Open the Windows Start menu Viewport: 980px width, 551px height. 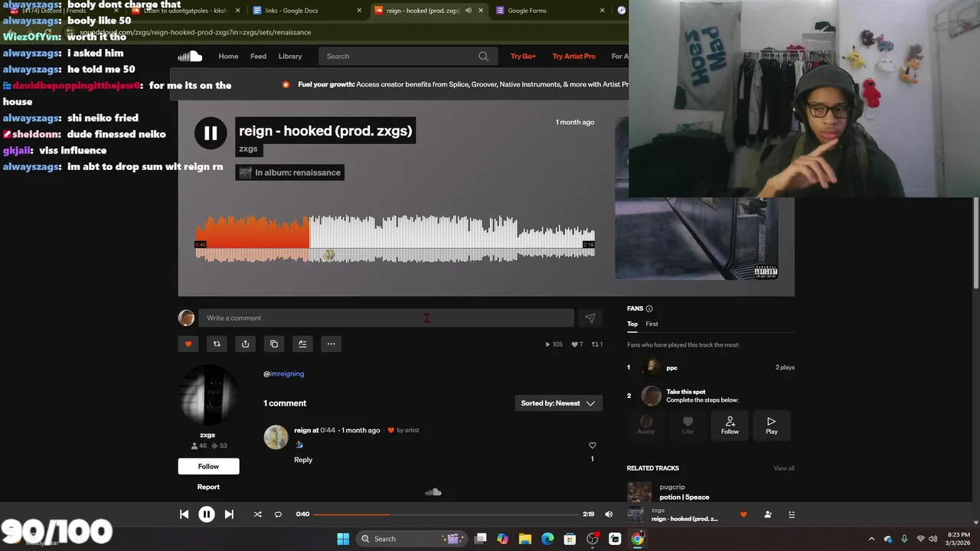[x=343, y=539]
